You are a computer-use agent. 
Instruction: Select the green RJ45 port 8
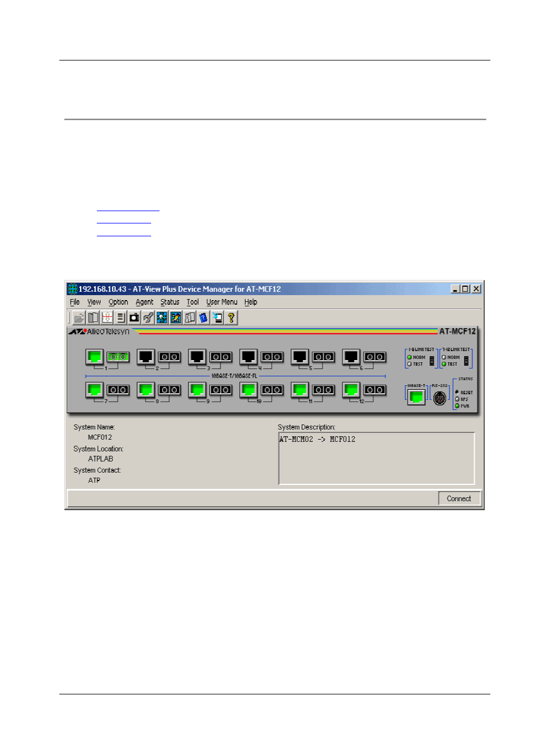(x=146, y=389)
